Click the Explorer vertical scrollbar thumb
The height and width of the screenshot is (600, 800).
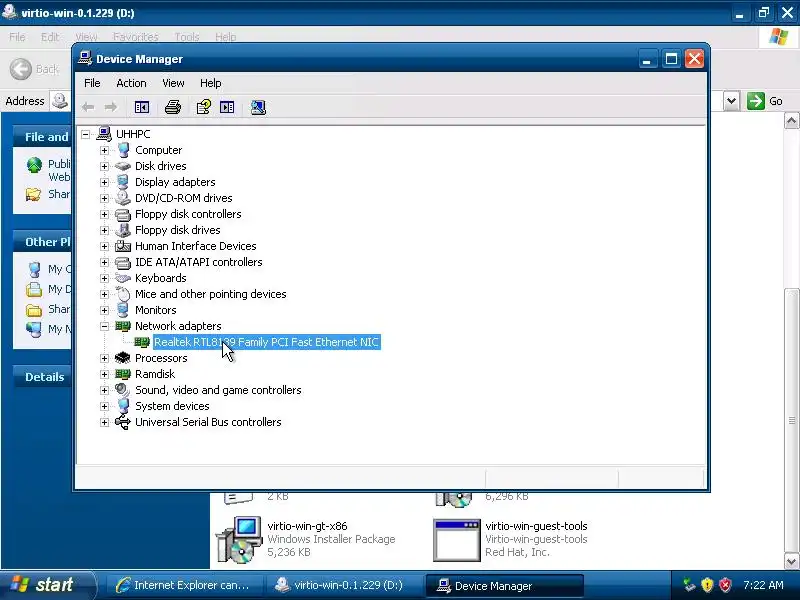[x=791, y=420]
